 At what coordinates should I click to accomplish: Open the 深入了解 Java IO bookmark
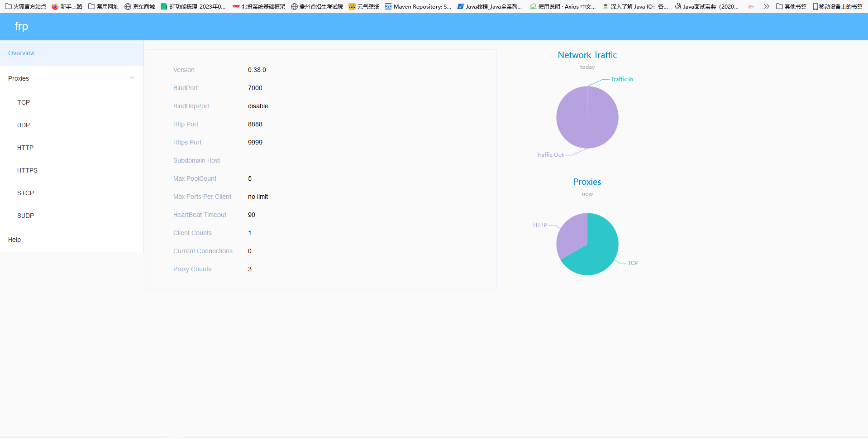(635, 6)
